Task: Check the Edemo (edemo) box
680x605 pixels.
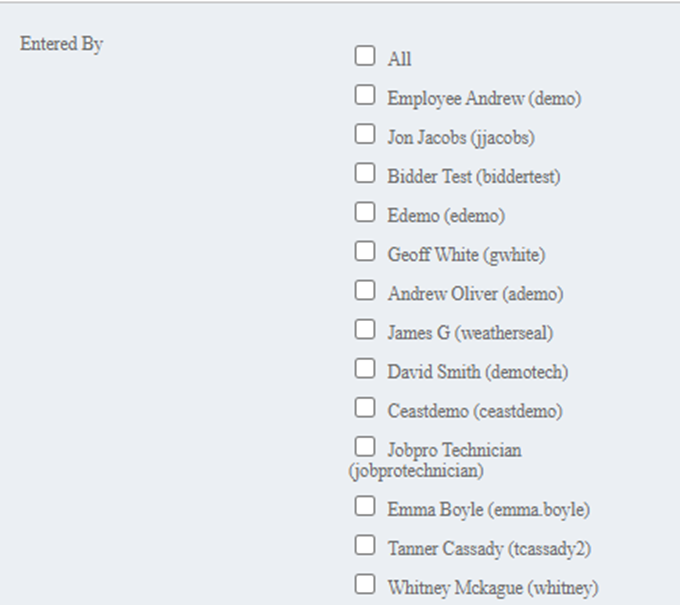Action: pos(365,212)
